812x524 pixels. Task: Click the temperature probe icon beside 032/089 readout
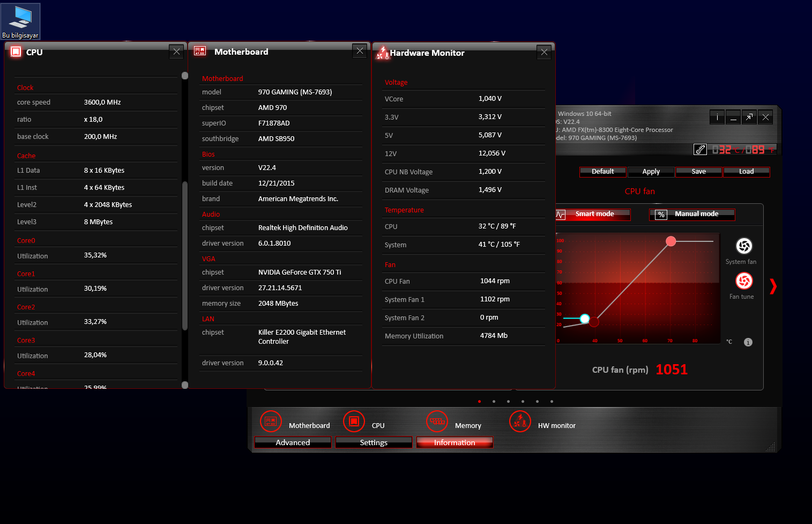(701, 150)
